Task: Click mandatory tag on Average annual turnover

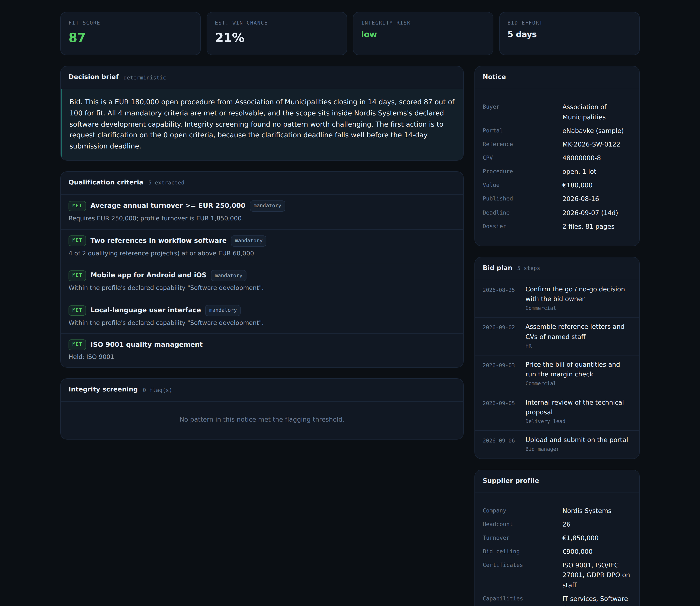Action: click(267, 206)
